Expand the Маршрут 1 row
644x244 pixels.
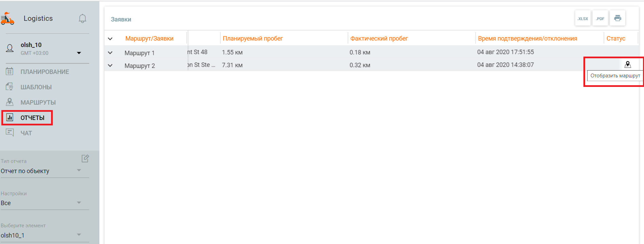(110, 53)
